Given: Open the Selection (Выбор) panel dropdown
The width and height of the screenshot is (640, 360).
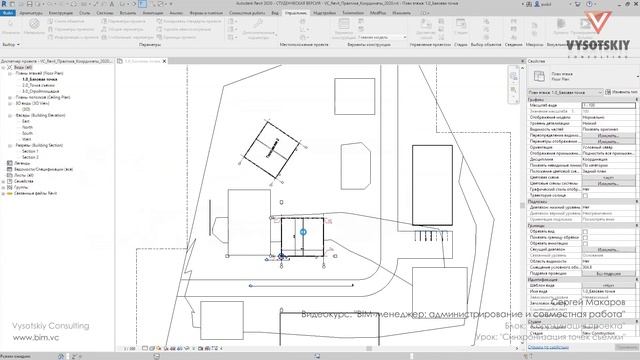Looking at the screenshot, I should click(11, 44).
